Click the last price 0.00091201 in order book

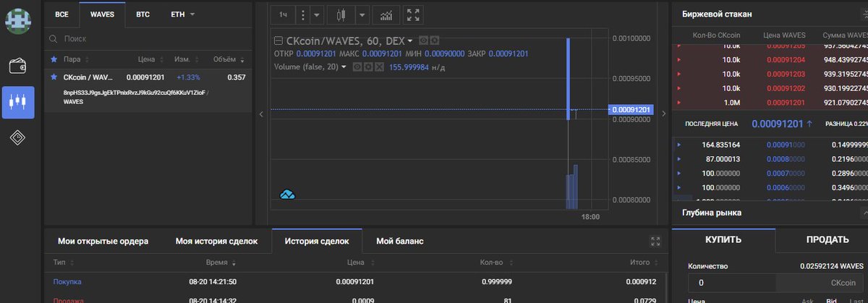(x=778, y=124)
